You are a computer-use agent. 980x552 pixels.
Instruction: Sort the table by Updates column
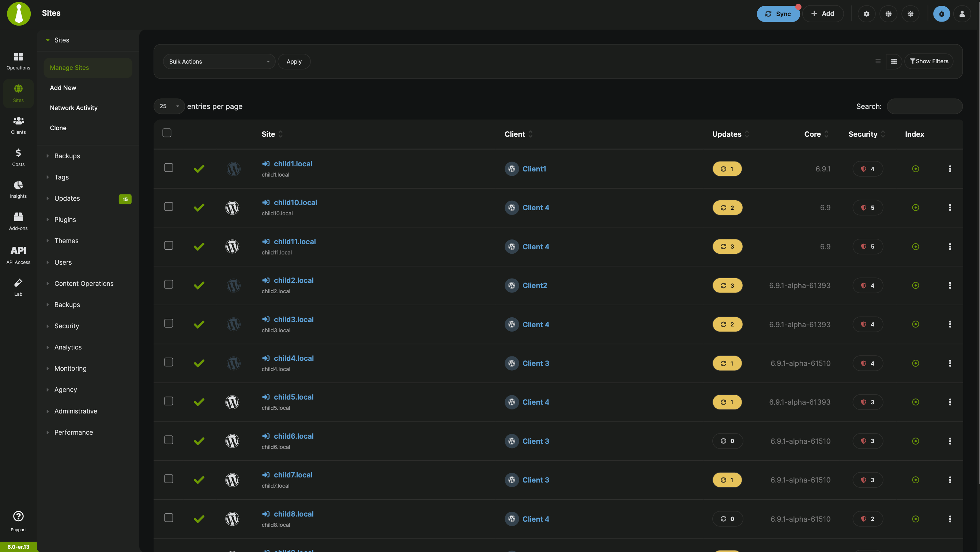click(731, 134)
